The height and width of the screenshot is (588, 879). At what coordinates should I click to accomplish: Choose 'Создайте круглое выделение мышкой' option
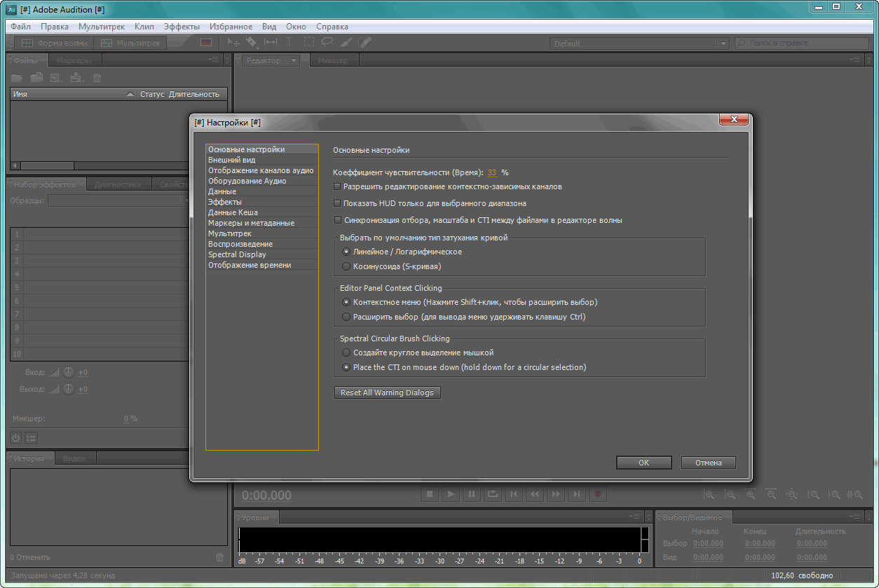[x=346, y=353]
